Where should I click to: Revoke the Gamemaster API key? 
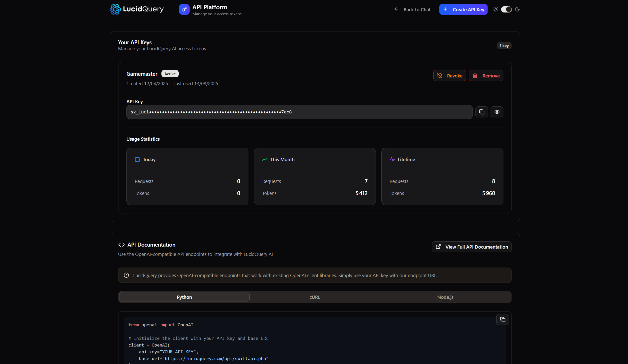tap(450, 76)
